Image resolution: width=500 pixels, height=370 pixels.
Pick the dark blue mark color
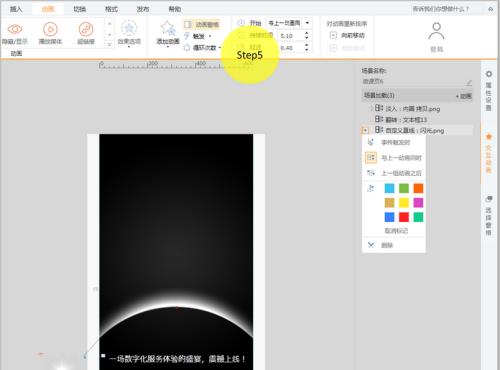point(389,217)
